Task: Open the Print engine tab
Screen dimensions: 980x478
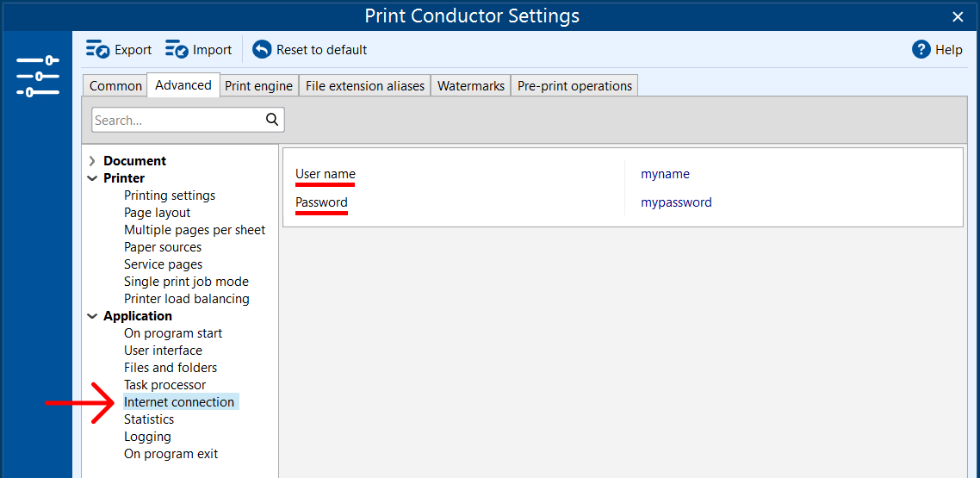Action: click(258, 85)
